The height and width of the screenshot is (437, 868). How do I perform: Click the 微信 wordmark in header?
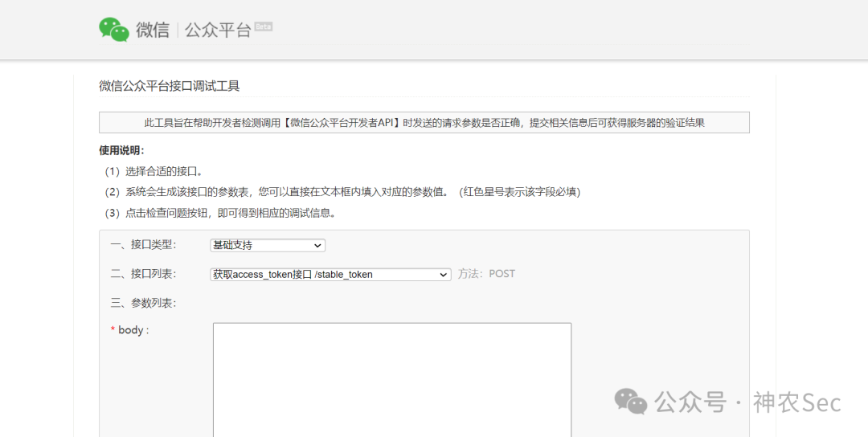coord(152,30)
